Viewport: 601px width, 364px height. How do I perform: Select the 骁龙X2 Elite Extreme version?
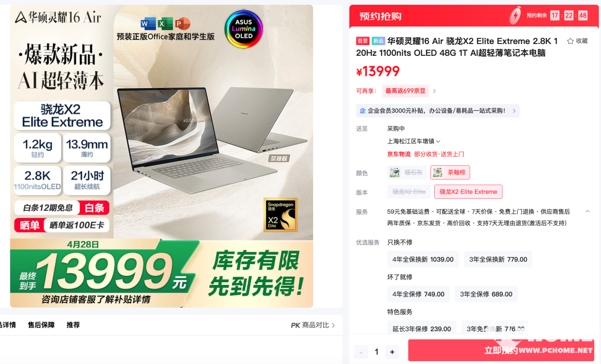pos(468,192)
